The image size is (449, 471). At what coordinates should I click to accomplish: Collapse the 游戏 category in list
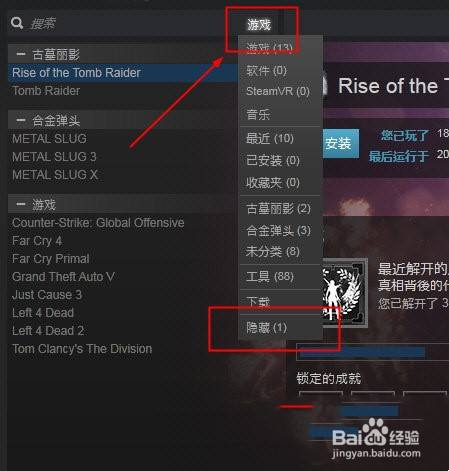tap(21, 204)
